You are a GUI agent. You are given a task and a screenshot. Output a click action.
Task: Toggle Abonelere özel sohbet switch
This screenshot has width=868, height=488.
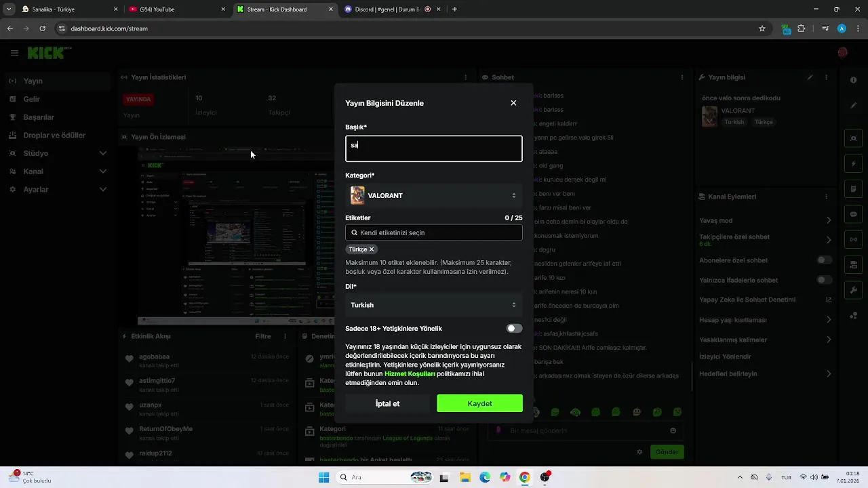tap(824, 260)
